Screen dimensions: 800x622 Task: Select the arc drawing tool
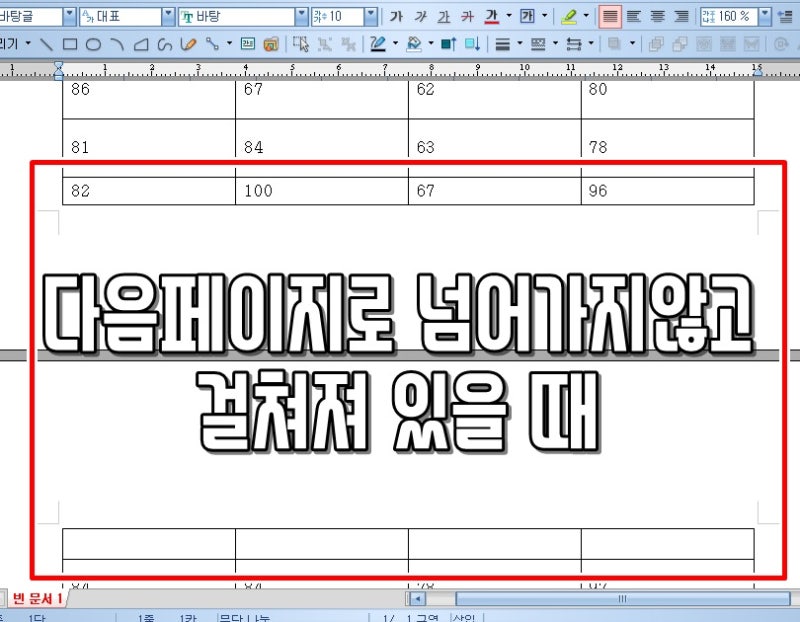(117, 44)
